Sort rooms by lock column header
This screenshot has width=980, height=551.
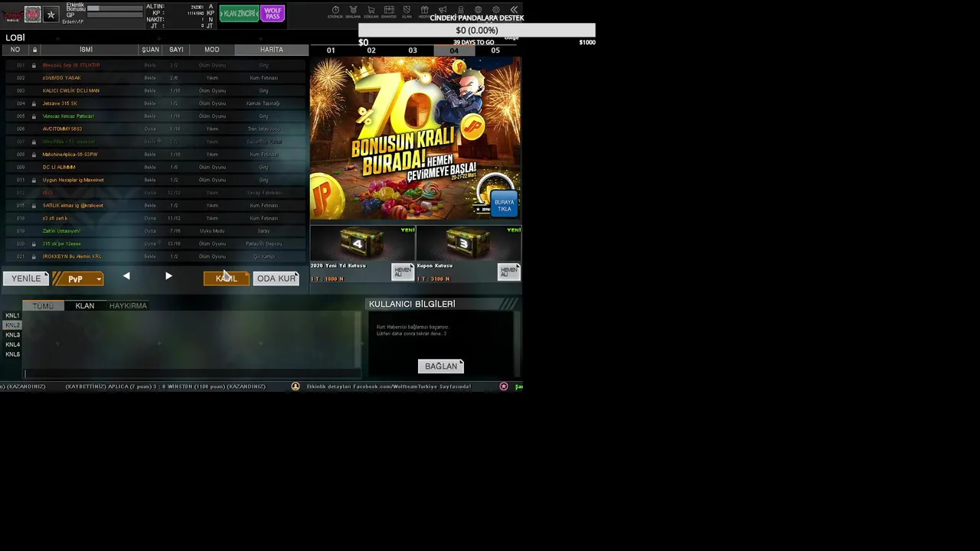click(x=34, y=50)
